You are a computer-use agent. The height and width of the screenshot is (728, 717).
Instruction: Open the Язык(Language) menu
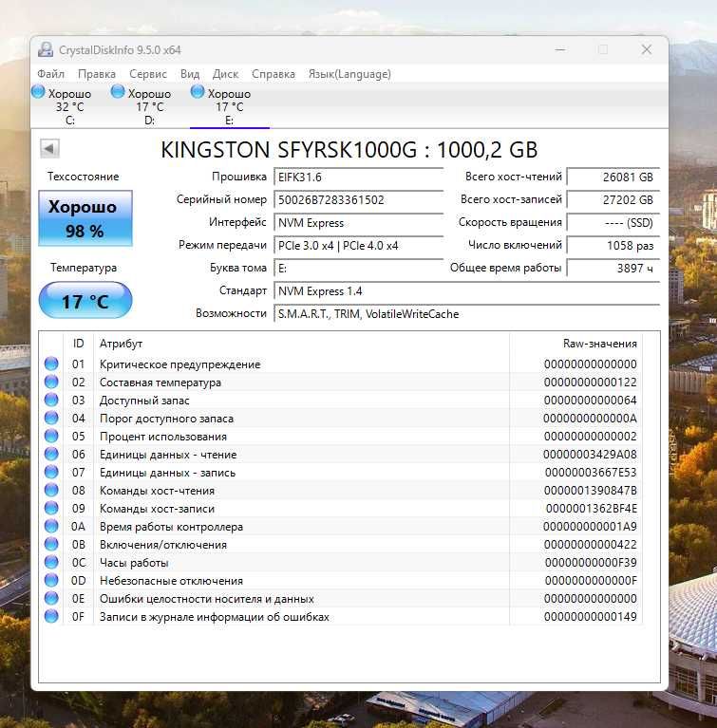coord(349,74)
